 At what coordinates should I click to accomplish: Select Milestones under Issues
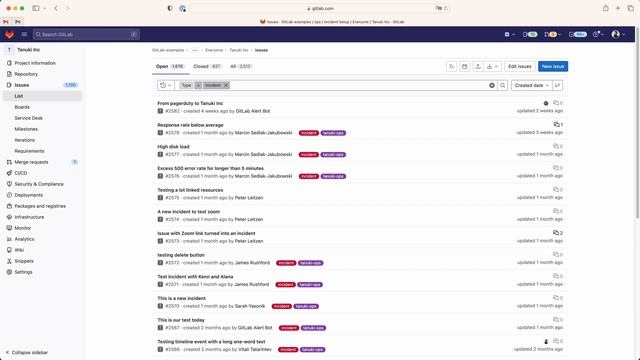pos(26,129)
